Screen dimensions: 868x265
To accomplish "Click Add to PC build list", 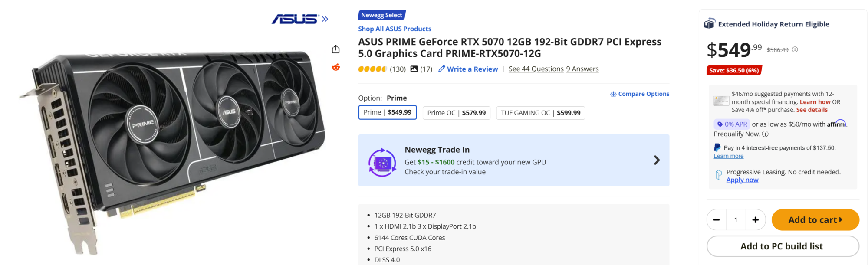I will pyautogui.click(x=782, y=246).
